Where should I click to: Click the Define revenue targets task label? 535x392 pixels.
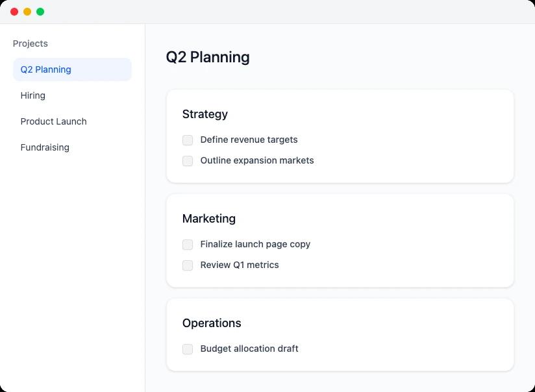(249, 140)
